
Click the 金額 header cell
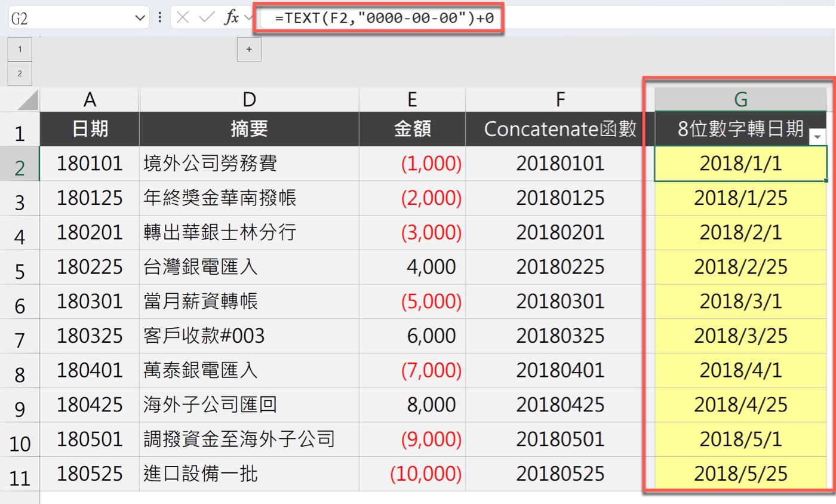click(412, 129)
